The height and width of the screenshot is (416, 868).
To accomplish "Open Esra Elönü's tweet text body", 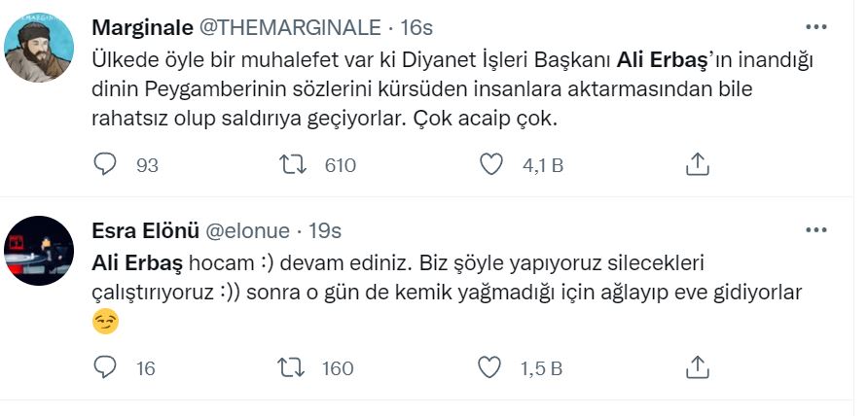I will point(438,279).
